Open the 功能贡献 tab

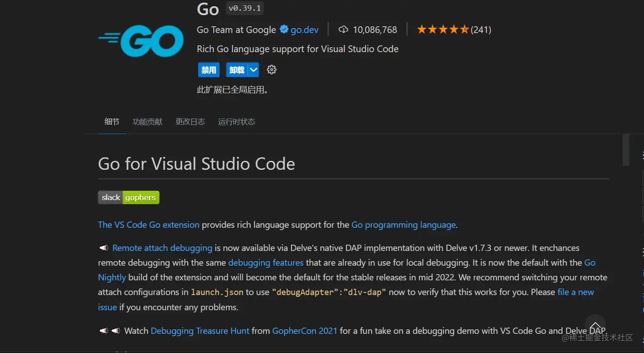click(x=147, y=122)
